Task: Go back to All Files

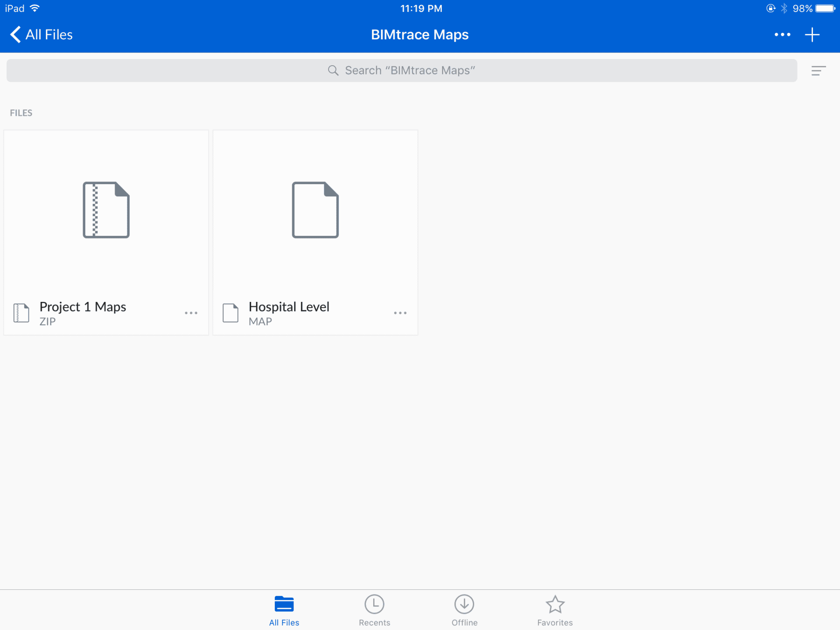Action: 41,35
